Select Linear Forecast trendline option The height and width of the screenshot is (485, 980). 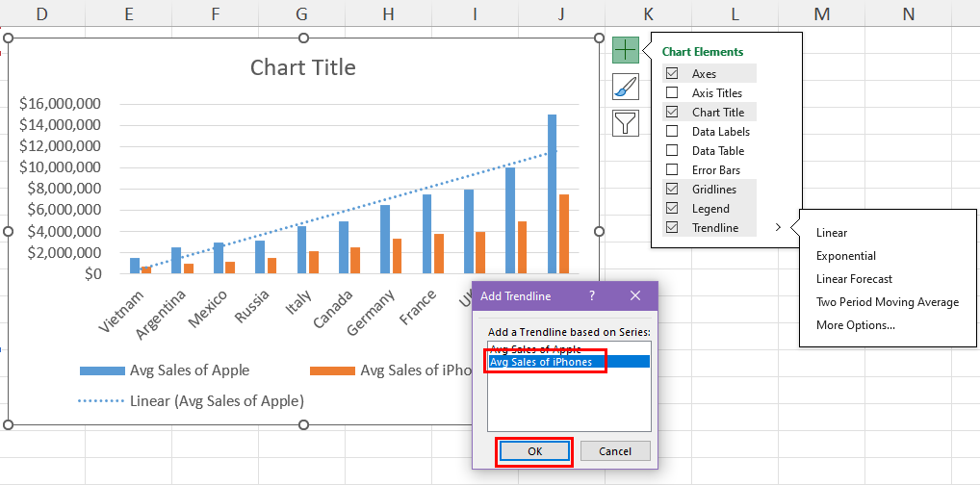click(854, 279)
